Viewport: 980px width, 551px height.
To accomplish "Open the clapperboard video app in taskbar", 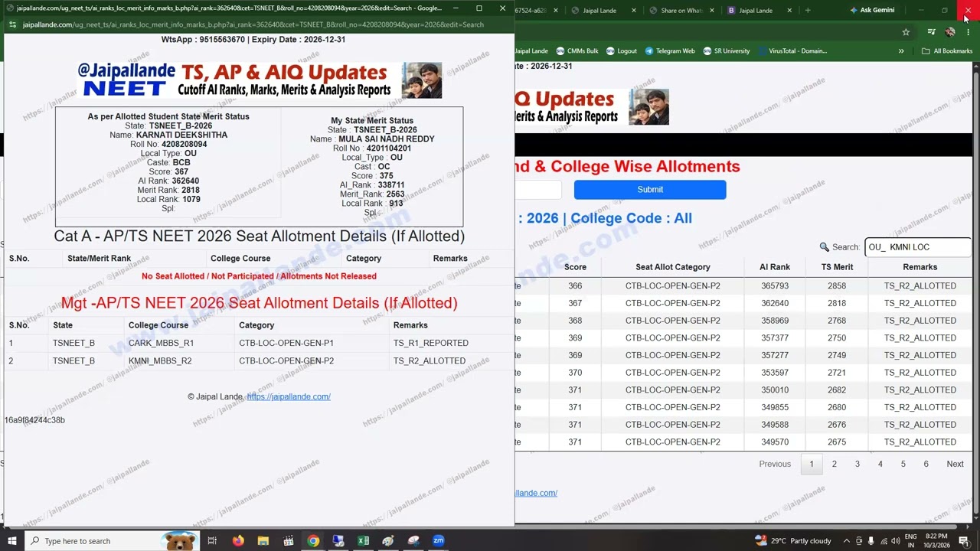I will coord(289,541).
